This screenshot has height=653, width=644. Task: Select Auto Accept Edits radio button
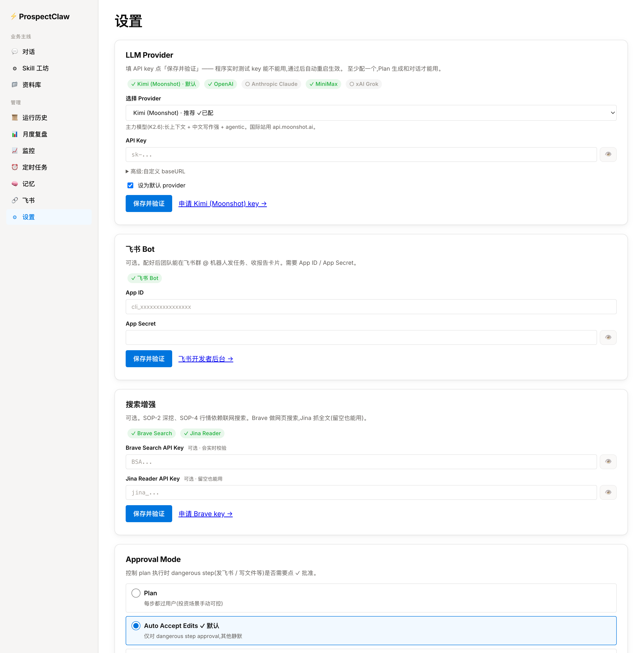pos(136,626)
